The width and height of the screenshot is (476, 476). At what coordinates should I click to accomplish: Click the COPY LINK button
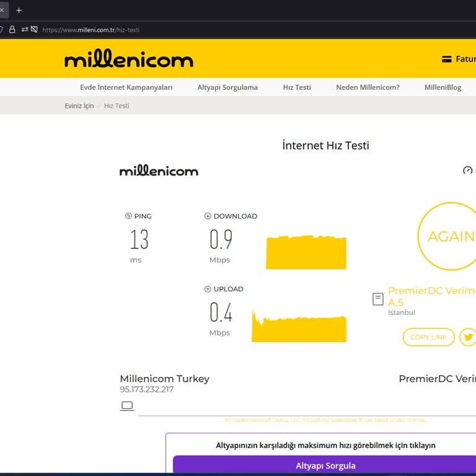pyautogui.click(x=428, y=337)
